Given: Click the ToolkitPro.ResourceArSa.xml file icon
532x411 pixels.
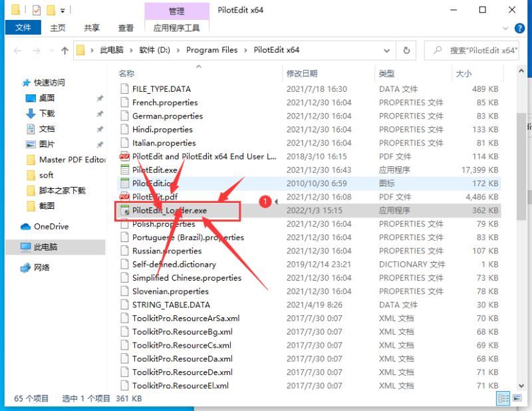Looking at the screenshot, I should (124, 319).
